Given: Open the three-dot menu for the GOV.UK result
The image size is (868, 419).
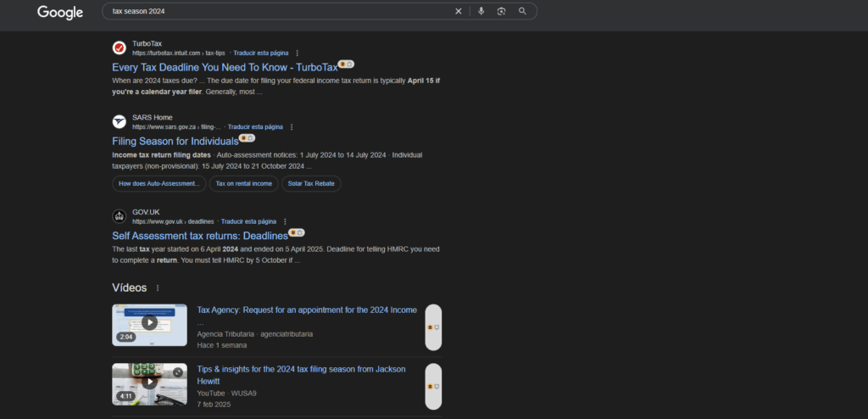Looking at the screenshot, I should click(x=285, y=221).
